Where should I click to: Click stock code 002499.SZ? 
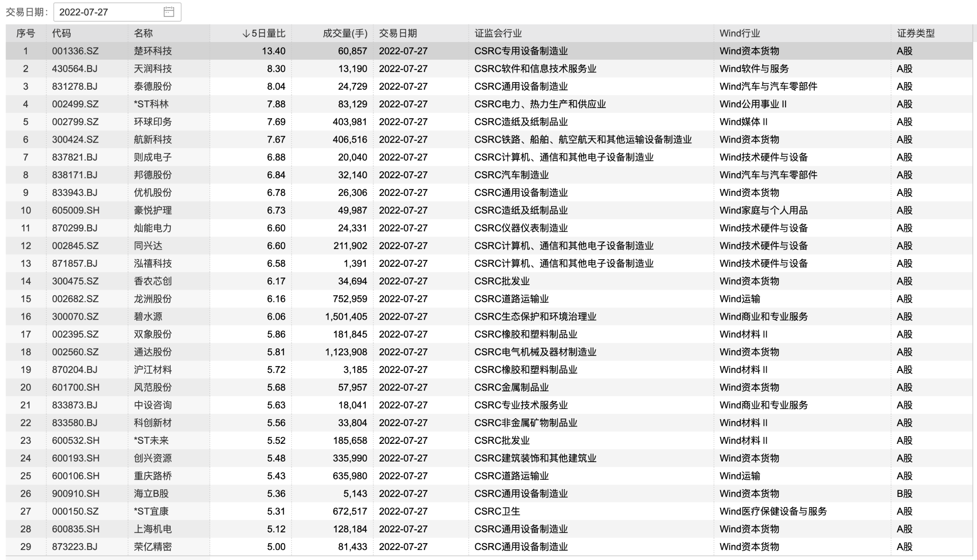[x=75, y=104]
